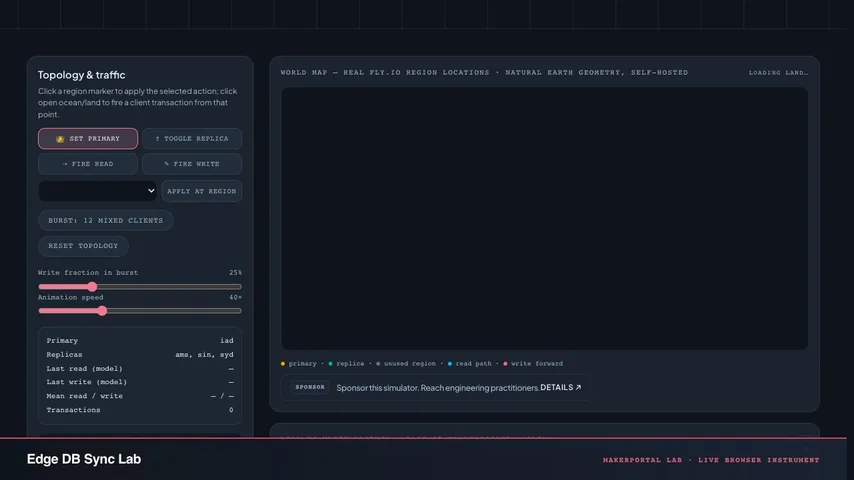
Task: Click the Reset Topology button
Action: click(x=83, y=246)
